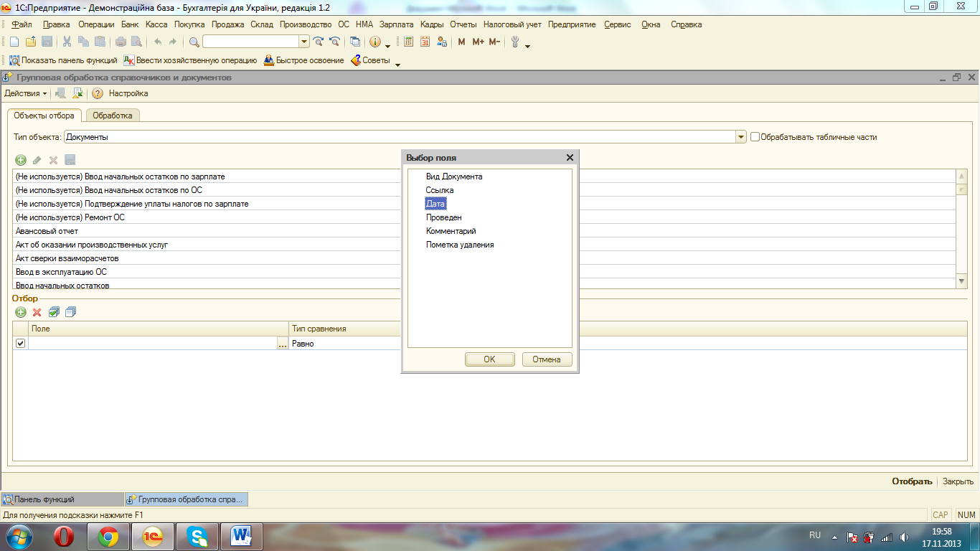
Task: Click the red Delete X icon in Отбор
Action: [37, 312]
